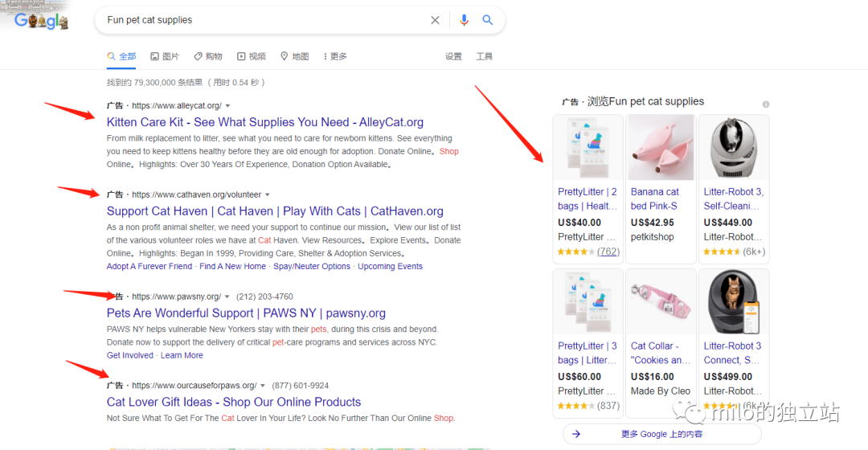Click the ourcauseforpaws.org ad URL
The height and width of the screenshot is (450, 868).
click(x=194, y=386)
